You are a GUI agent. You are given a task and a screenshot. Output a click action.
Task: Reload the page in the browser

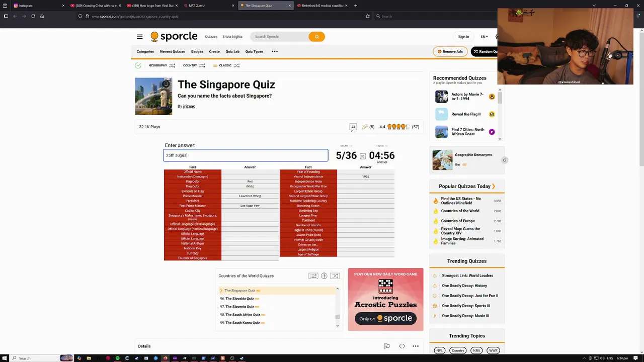pyautogui.click(x=33, y=16)
